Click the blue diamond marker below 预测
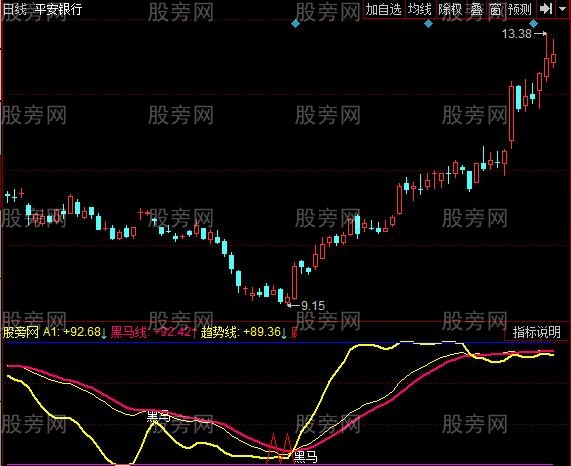This screenshot has width=571, height=466. point(533,24)
